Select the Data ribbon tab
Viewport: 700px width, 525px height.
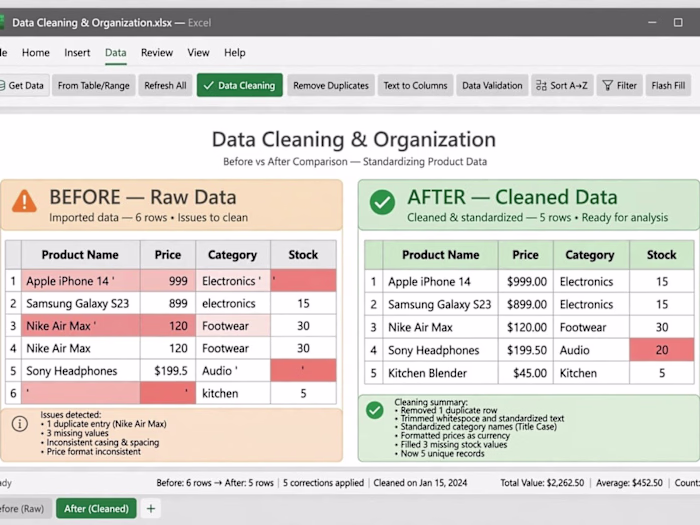116,53
